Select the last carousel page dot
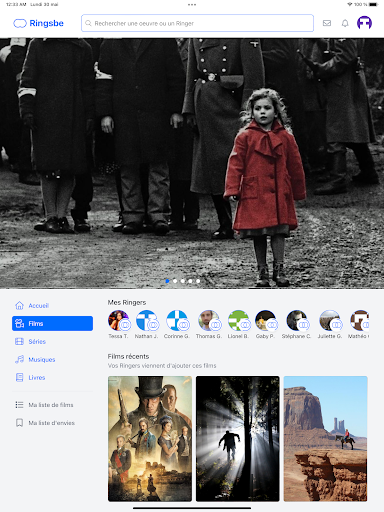384x512 pixels. click(x=198, y=281)
